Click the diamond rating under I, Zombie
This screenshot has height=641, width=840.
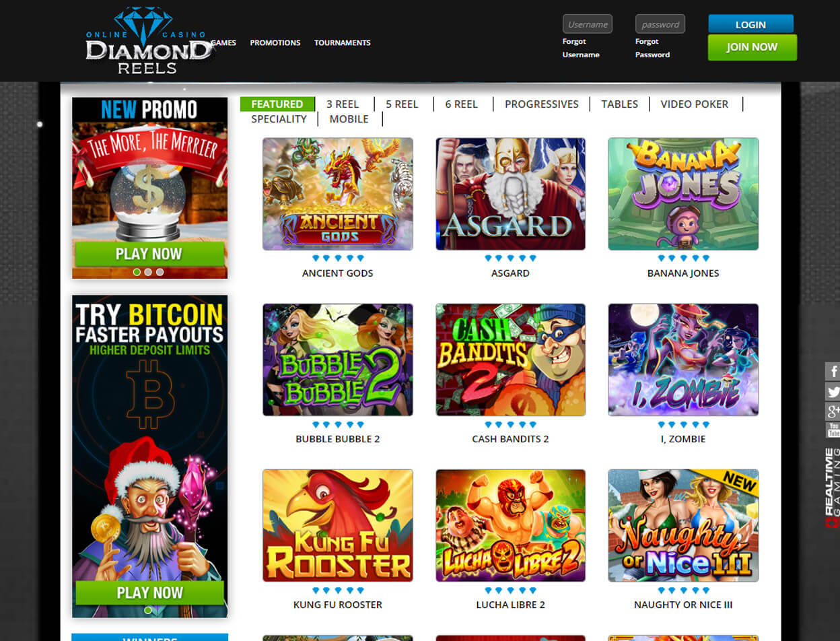[683, 425]
